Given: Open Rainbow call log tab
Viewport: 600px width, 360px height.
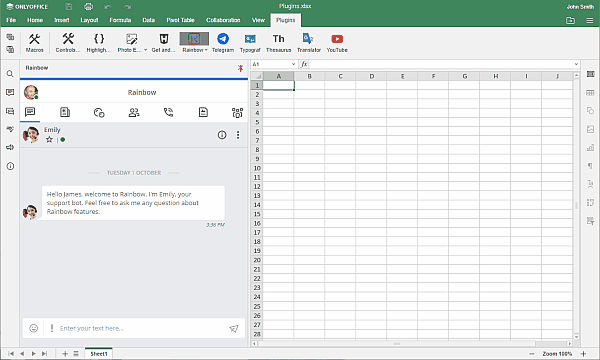Looking at the screenshot, I should 168,112.
